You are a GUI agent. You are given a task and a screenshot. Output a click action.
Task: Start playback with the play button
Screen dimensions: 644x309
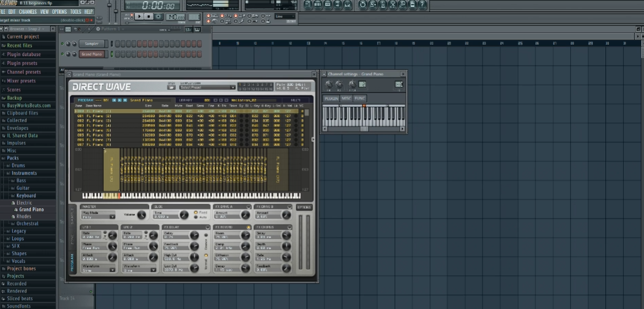[x=139, y=17]
